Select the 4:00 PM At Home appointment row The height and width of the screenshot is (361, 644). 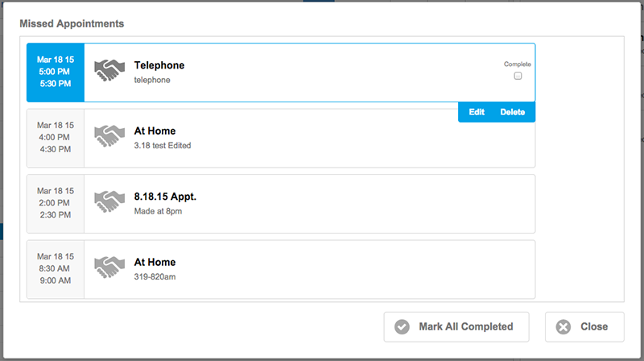[x=281, y=138]
